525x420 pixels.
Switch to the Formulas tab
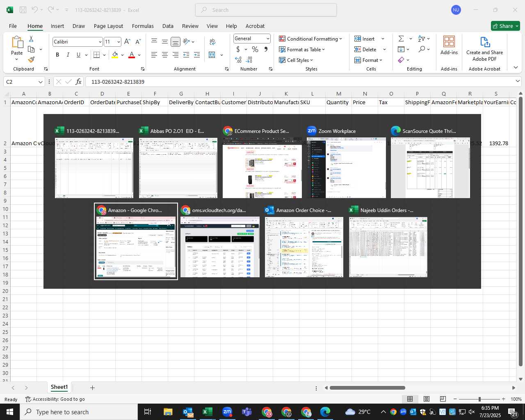pos(143,26)
